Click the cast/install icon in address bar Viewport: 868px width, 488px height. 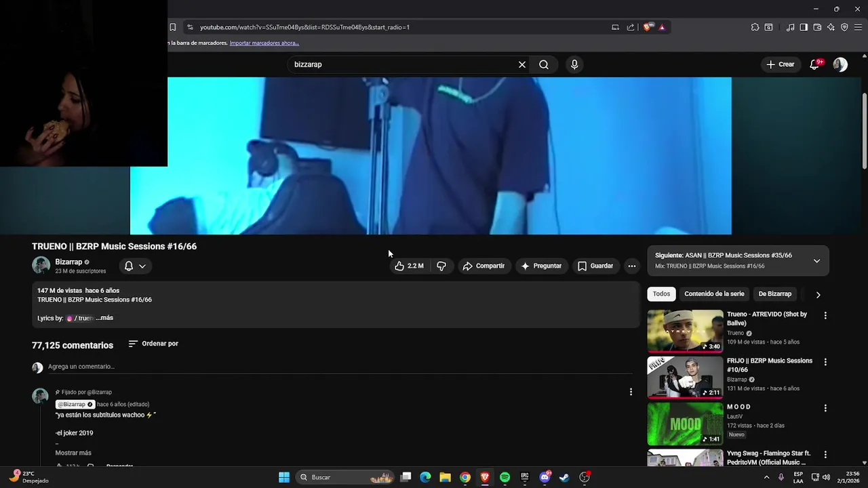pyautogui.click(x=615, y=27)
